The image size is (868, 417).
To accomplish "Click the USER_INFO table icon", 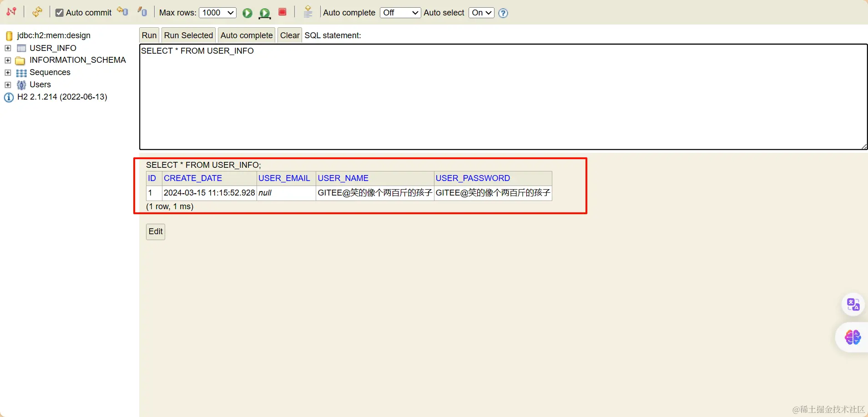I will [x=21, y=48].
